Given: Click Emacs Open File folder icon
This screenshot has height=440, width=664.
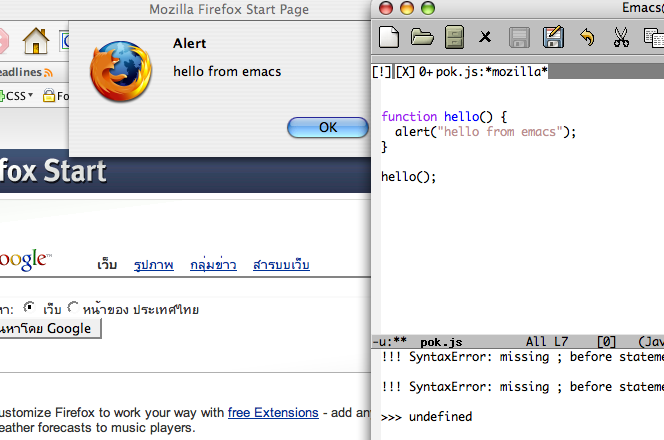Looking at the screenshot, I should coord(422,37).
